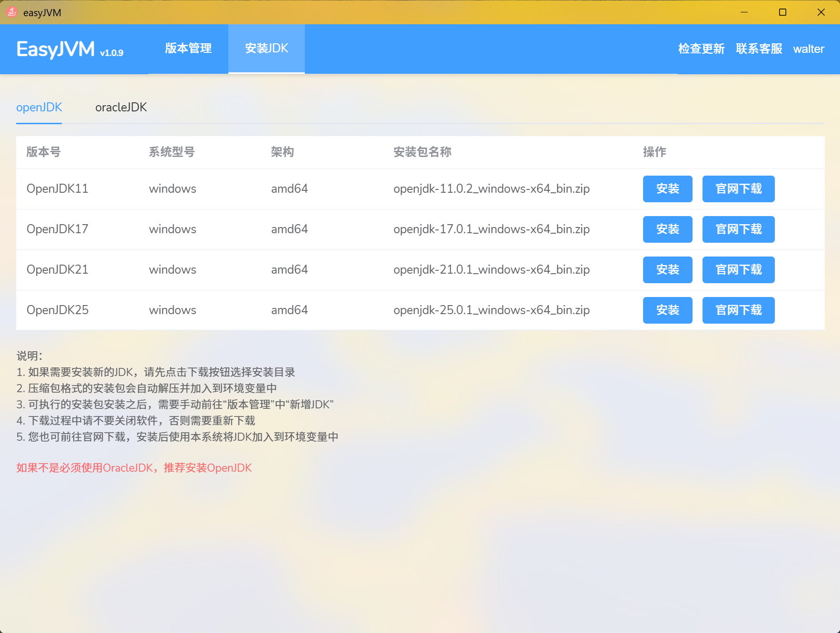Maximize the easyJVM window
Viewport: 840px width, 633px height.
click(x=782, y=12)
